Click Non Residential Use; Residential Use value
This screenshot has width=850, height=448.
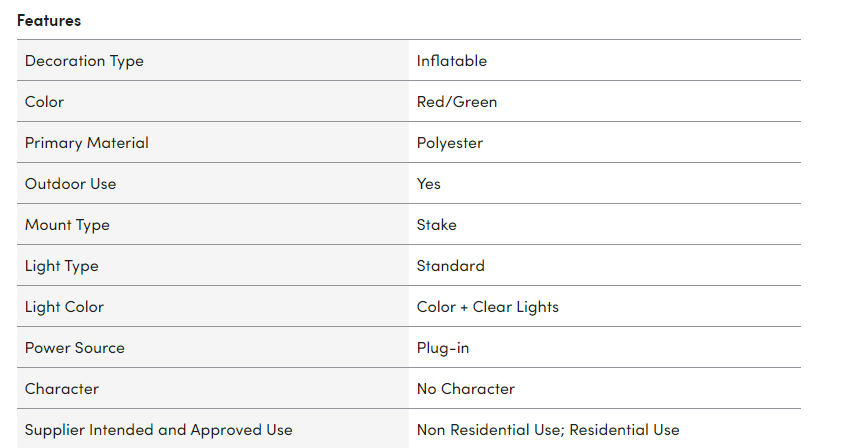[547, 430]
